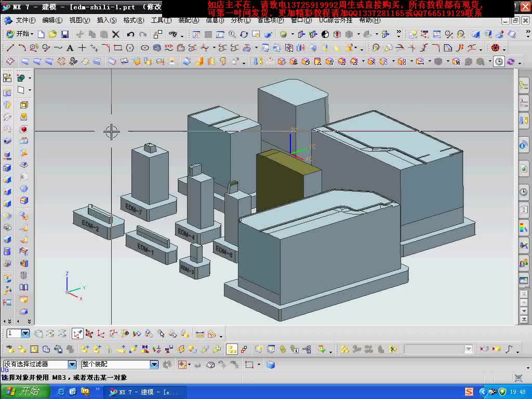Open the 插入(S) menu
Screen dimensions: 532x399
pos(107,20)
